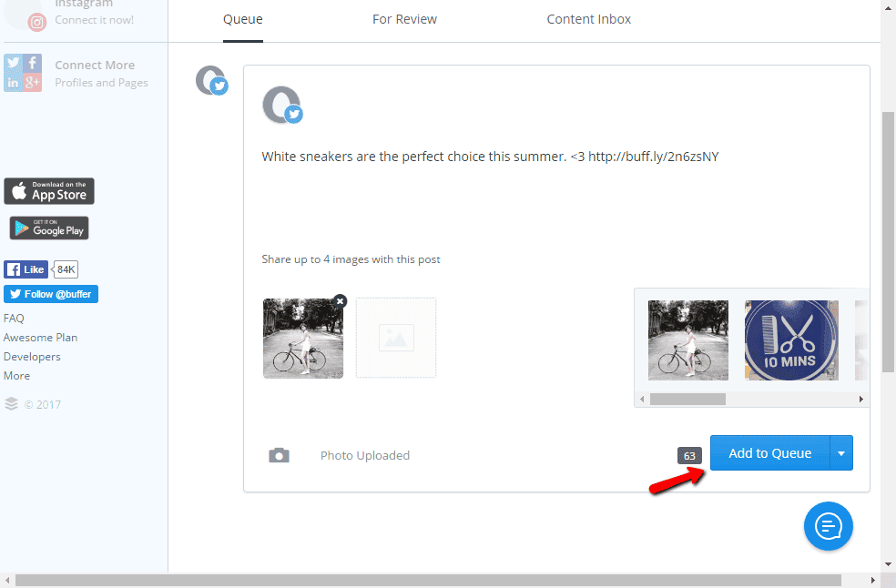Click the 84K like count
The image size is (896, 588).
tap(66, 269)
